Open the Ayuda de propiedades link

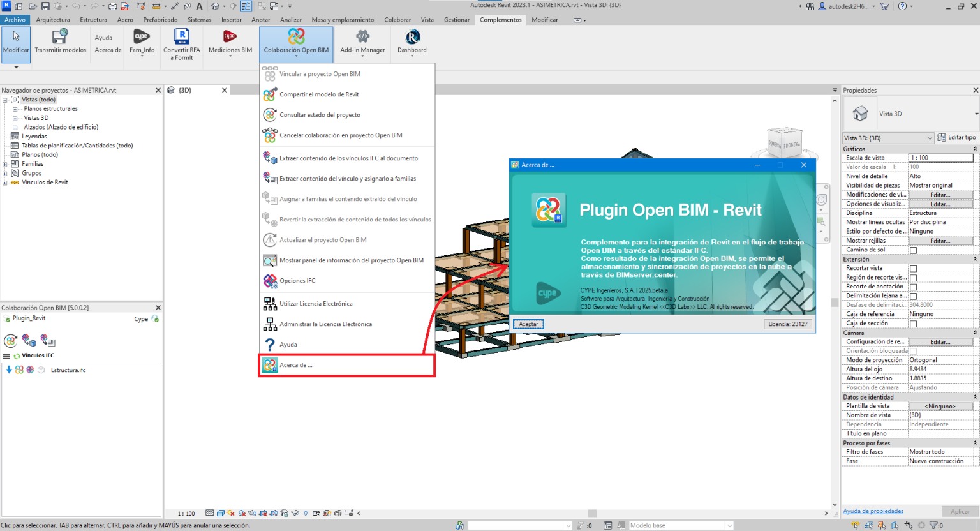pos(873,511)
